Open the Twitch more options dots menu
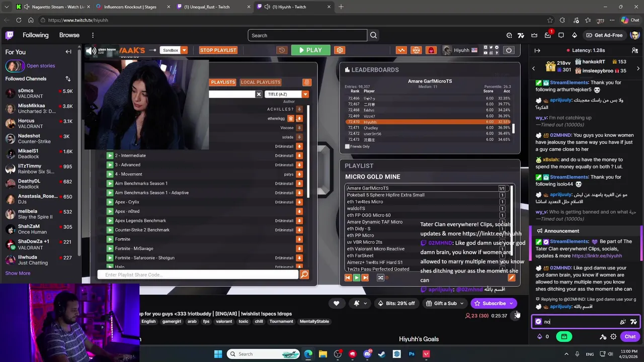Image resolution: width=644 pixels, height=362 pixels. click(93, 35)
